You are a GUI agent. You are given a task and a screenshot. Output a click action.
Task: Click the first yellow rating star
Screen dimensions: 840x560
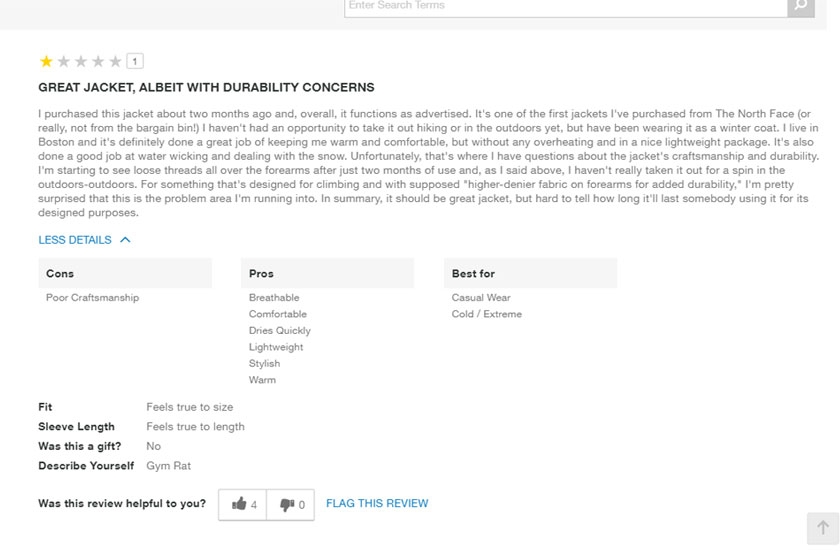46,62
